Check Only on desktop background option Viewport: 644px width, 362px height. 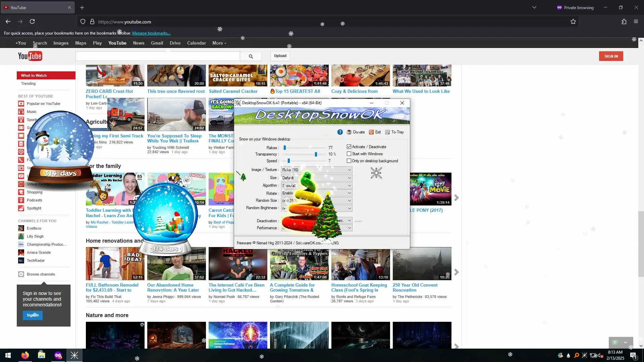[x=349, y=161]
